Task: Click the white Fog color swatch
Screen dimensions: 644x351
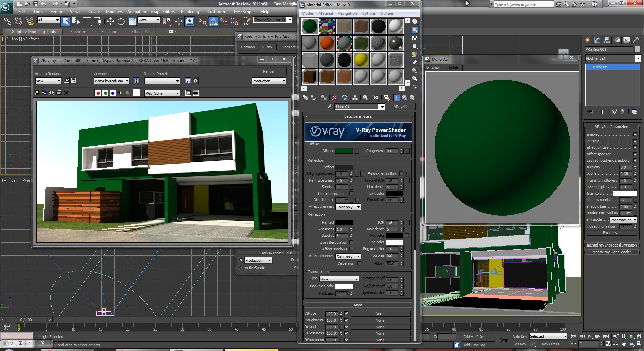Action: coord(394,242)
